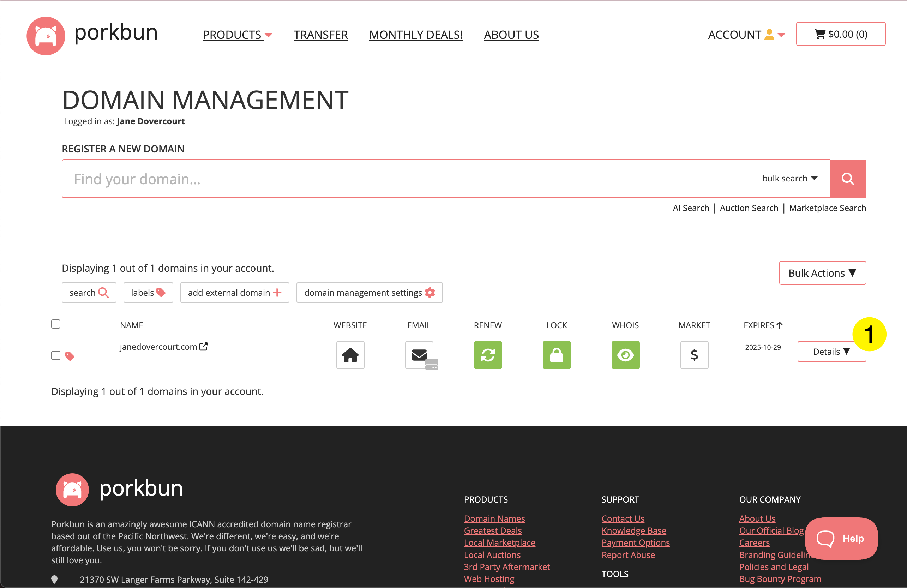This screenshot has height=588, width=907.
Task: Open the PRODUCTS menu
Action: point(237,35)
